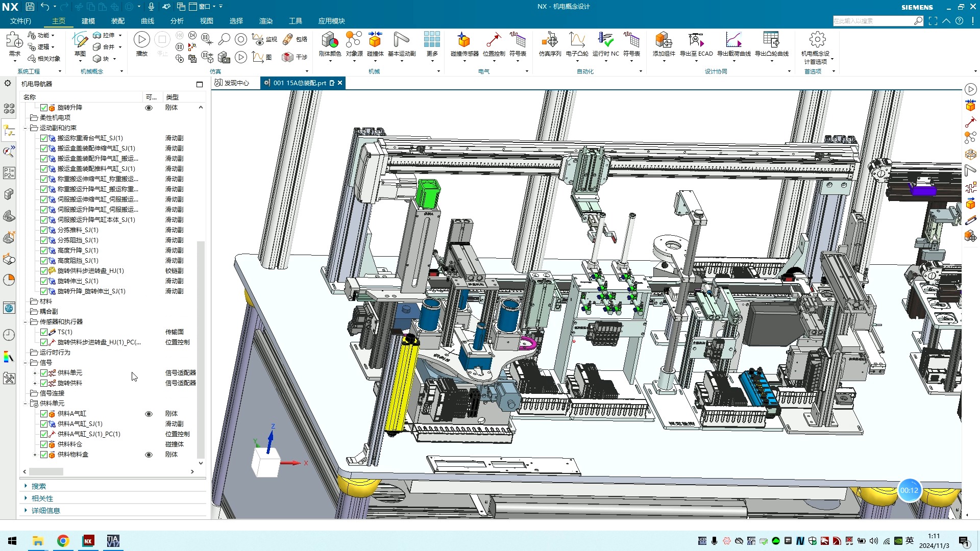
Task: Open the 文件(F) menu
Action: (x=20, y=21)
